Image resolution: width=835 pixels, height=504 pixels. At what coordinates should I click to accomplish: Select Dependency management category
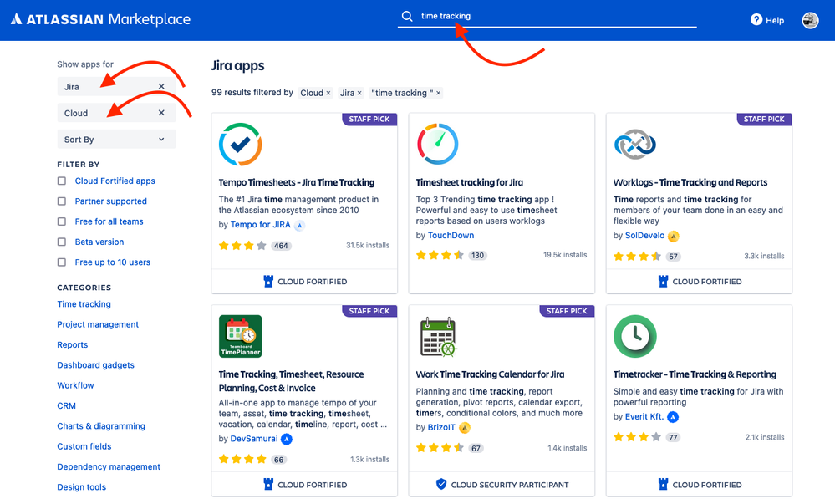point(109,466)
